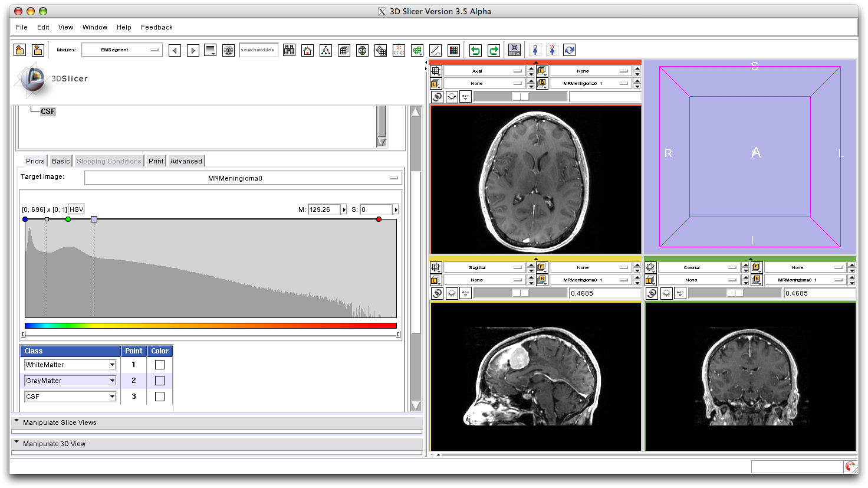The height and width of the screenshot is (488, 868).
Task: Open the label layer selector icon in axial controller
Action: coord(437,83)
